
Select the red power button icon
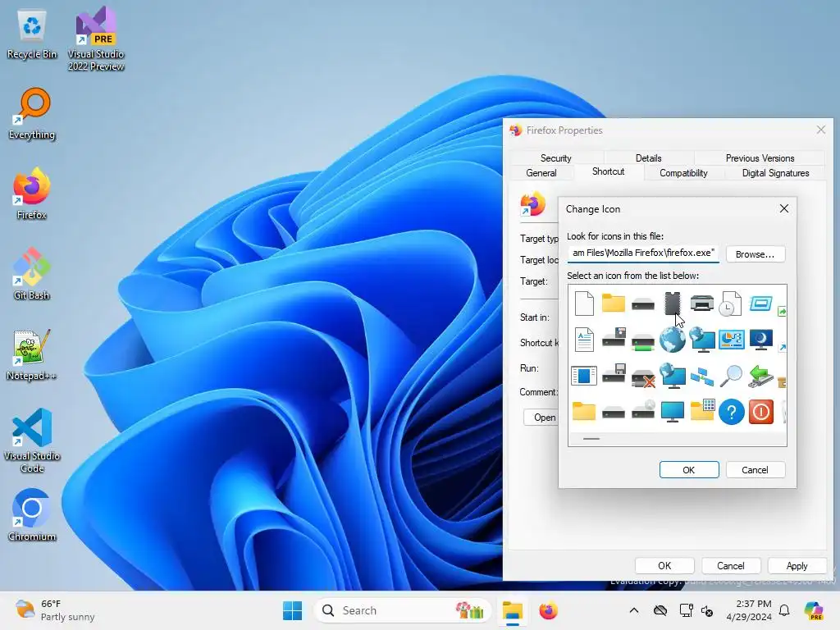(x=760, y=412)
